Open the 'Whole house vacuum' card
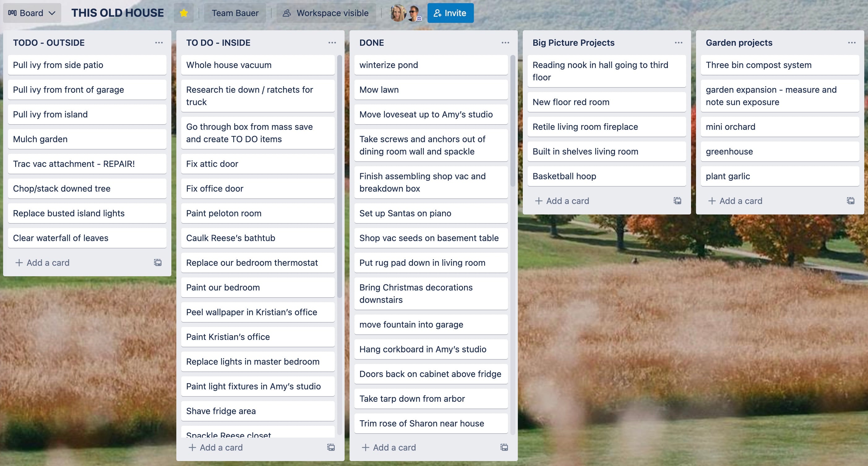 click(x=258, y=65)
